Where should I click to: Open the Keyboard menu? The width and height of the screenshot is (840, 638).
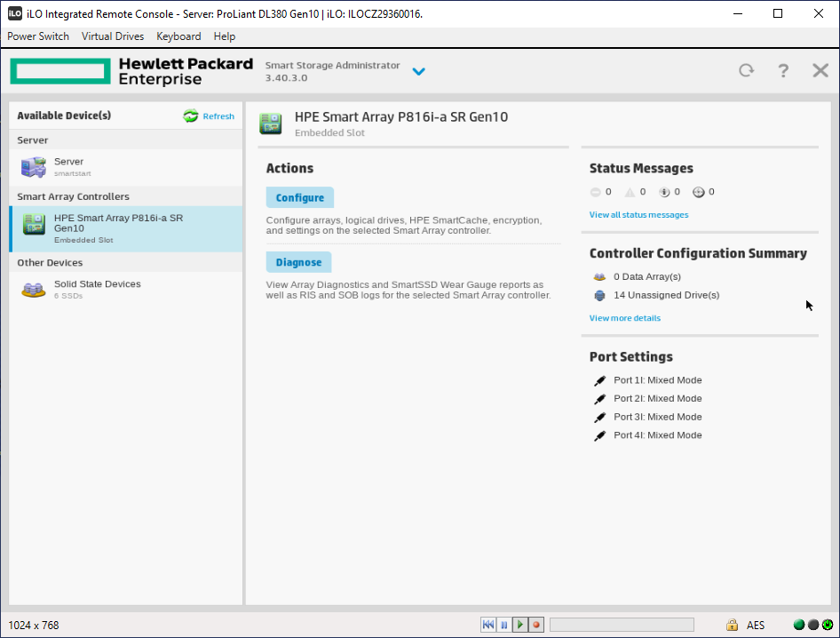178,36
